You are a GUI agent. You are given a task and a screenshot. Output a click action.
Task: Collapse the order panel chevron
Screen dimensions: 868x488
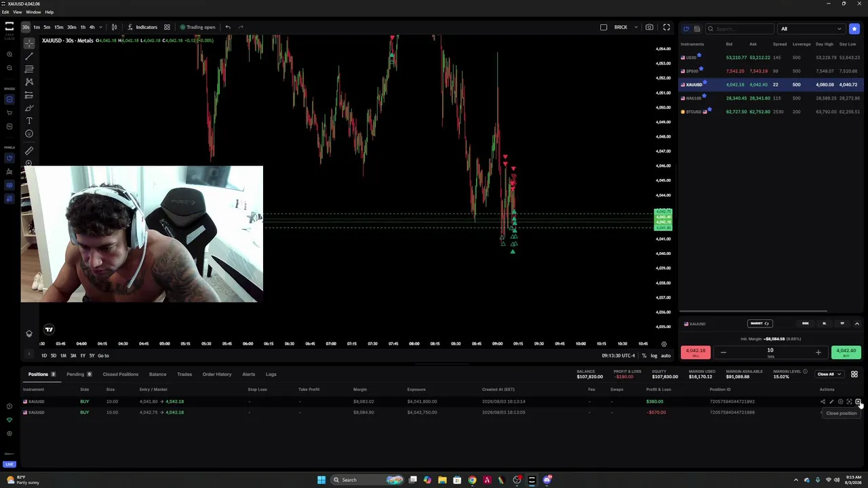[856, 323]
